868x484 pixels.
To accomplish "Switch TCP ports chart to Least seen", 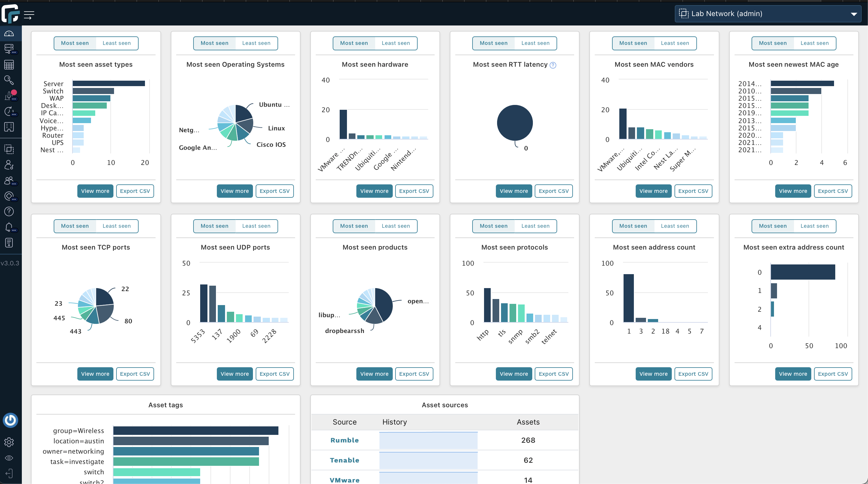I will click(116, 226).
